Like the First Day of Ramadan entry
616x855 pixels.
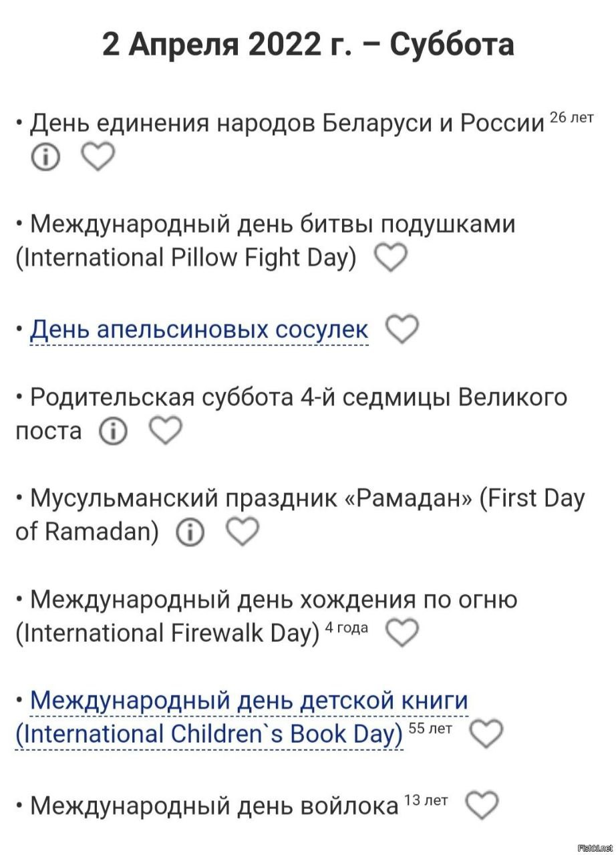[242, 532]
